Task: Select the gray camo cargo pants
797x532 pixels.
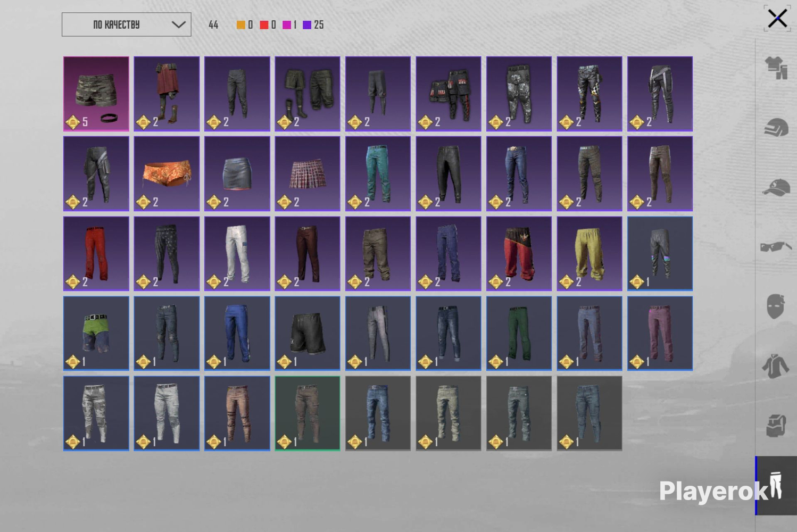Action: click(96, 413)
